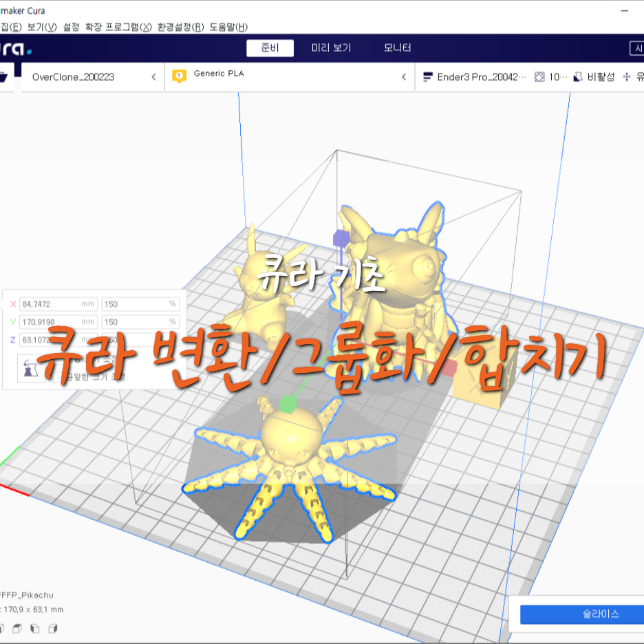Click the blue 슬라이스 button
The width and height of the screenshot is (644, 644).
(582, 614)
